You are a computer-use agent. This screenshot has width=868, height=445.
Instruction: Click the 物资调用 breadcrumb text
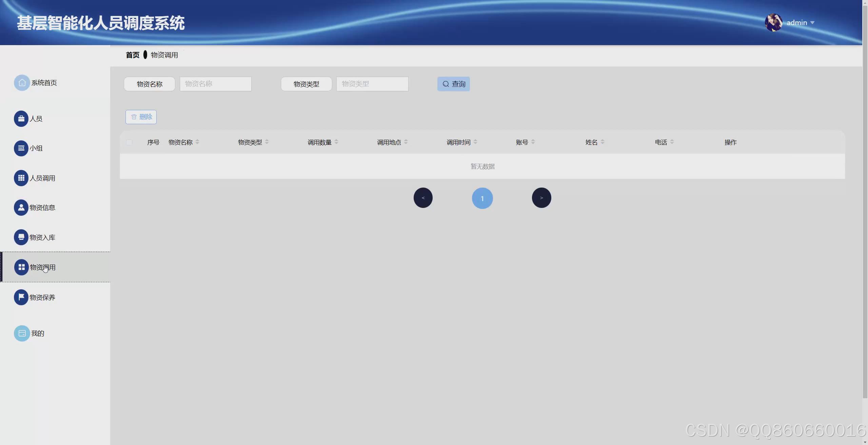[164, 55]
